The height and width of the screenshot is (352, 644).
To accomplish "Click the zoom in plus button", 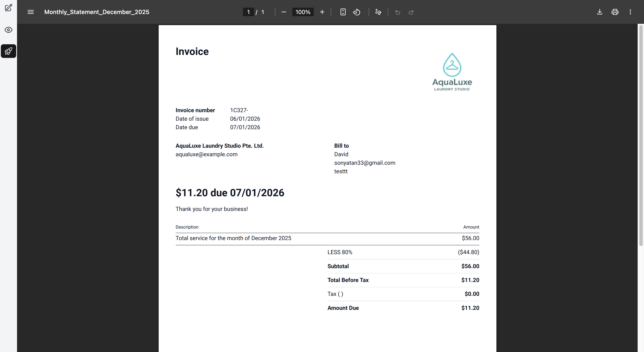I will [x=322, y=12].
